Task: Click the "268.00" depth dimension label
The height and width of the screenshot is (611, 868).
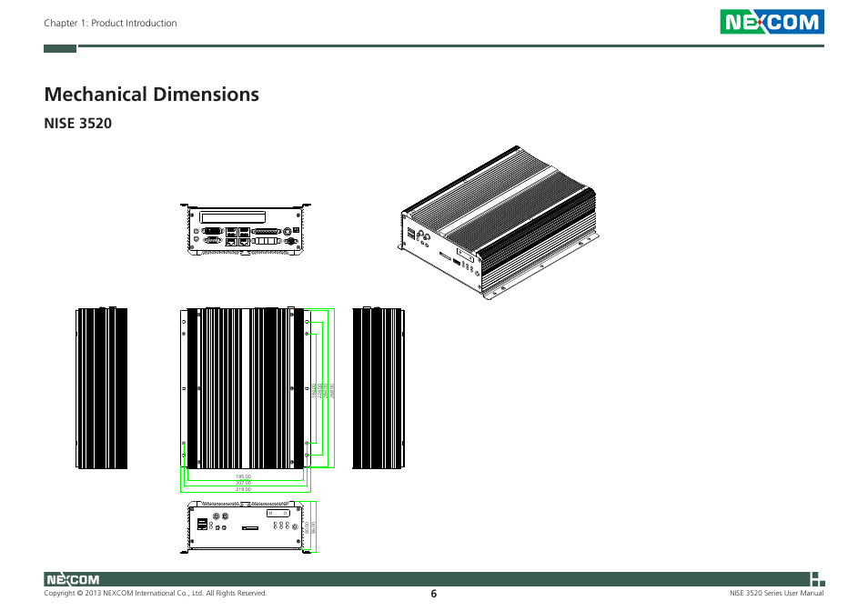Action: coord(332,391)
